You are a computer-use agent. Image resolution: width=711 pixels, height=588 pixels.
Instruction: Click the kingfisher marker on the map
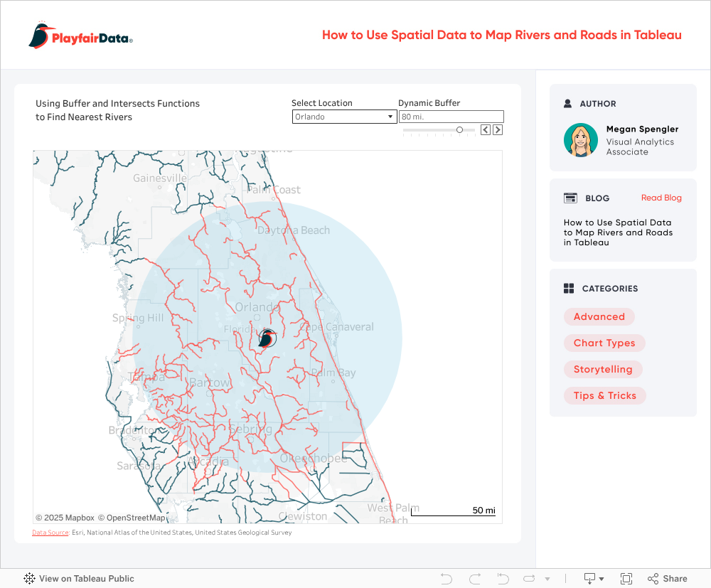tap(267, 338)
